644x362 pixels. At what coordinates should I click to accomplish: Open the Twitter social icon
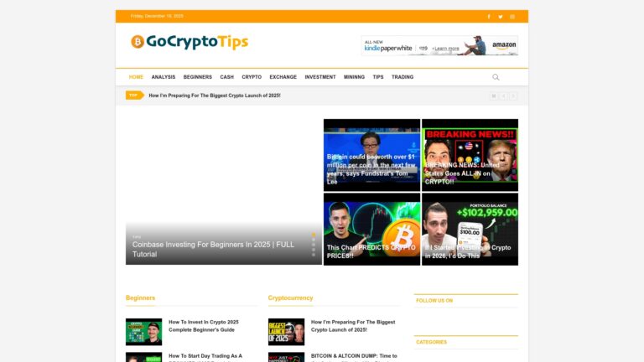click(x=501, y=16)
